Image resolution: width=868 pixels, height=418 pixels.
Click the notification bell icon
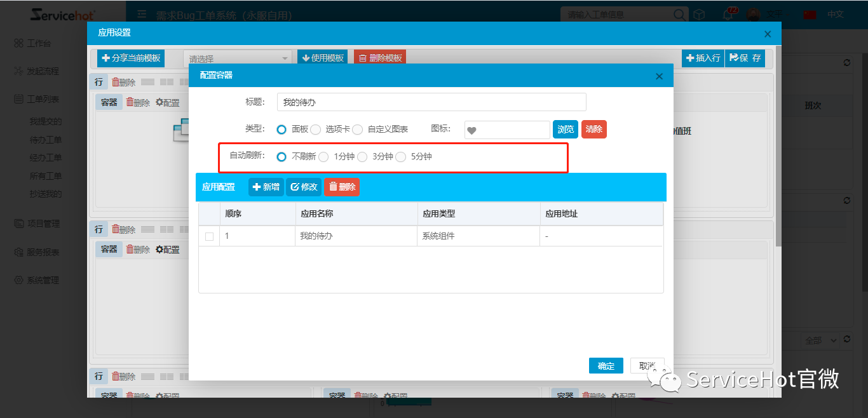point(729,15)
